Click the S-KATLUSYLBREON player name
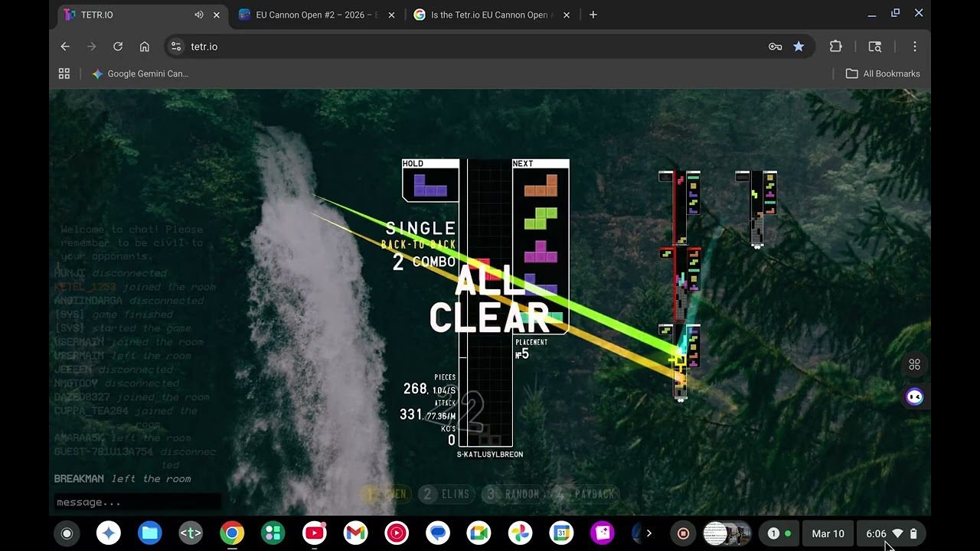The height and width of the screenshot is (551, 980). 490,455
